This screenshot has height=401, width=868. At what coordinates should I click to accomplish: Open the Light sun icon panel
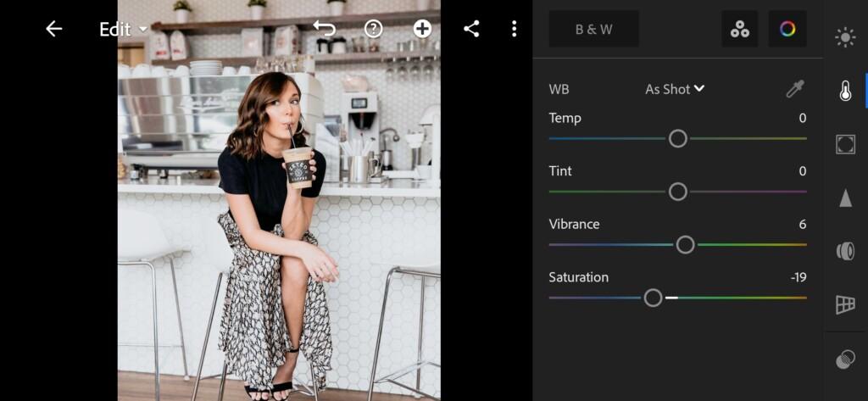click(845, 37)
